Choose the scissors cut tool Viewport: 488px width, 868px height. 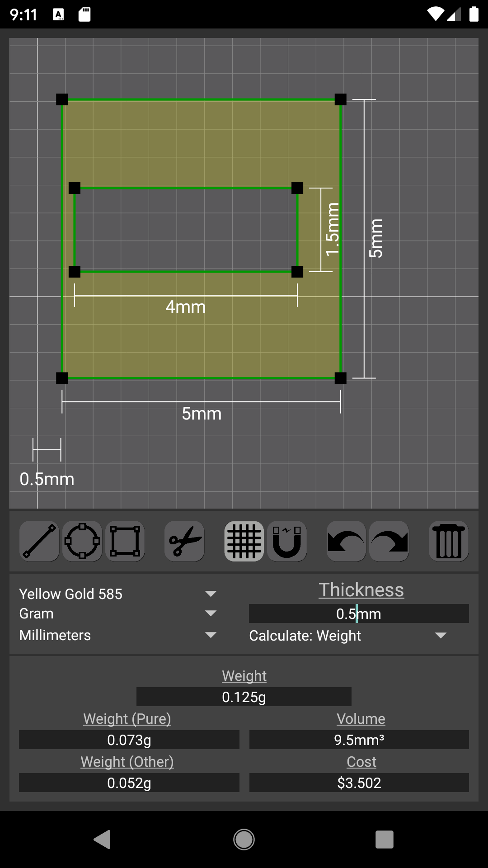(184, 541)
